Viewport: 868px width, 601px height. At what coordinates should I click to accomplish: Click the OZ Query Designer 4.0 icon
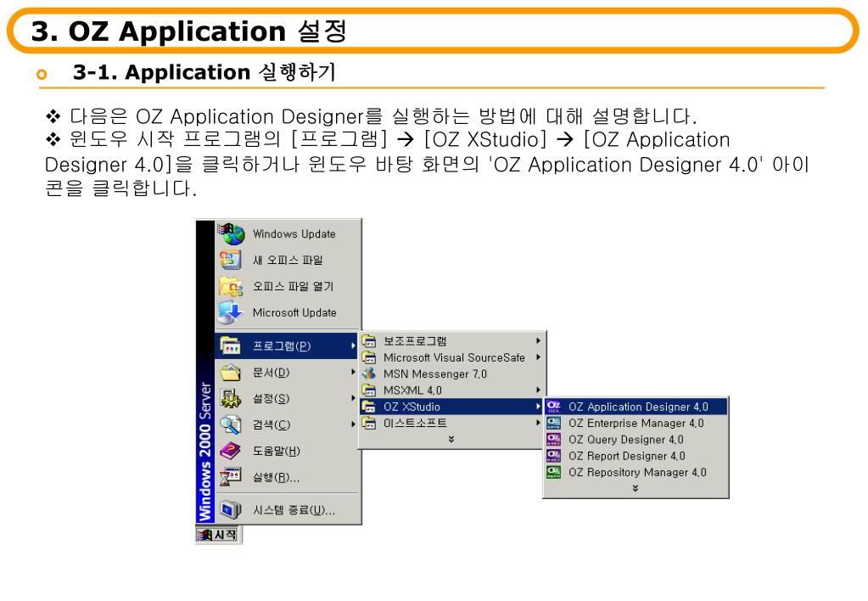click(x=553, y=439)
